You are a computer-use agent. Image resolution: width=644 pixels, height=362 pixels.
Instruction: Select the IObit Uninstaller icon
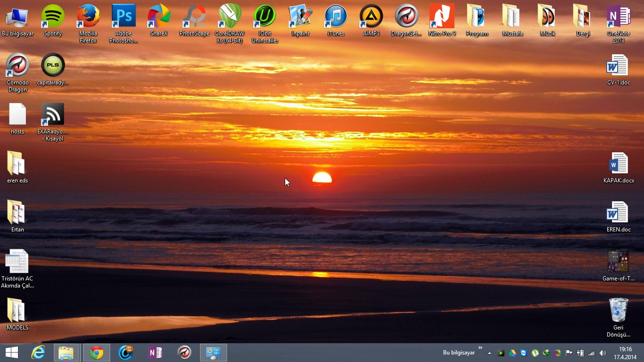265,24
